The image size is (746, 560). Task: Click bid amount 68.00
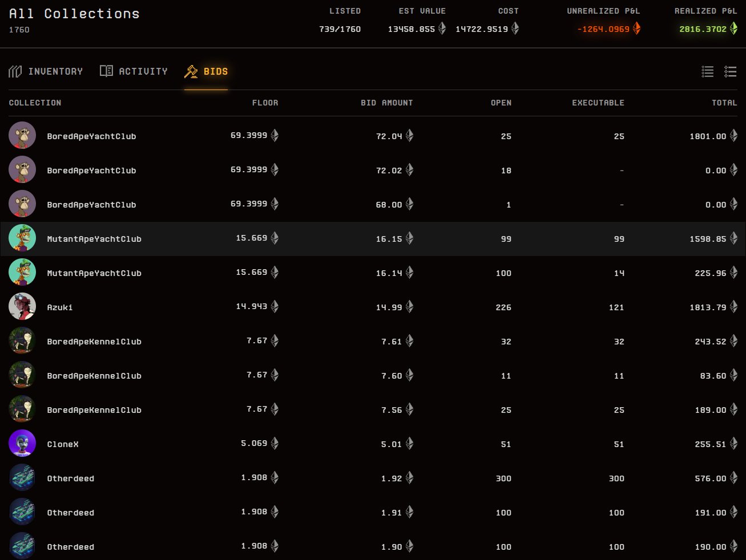(389, 205)
